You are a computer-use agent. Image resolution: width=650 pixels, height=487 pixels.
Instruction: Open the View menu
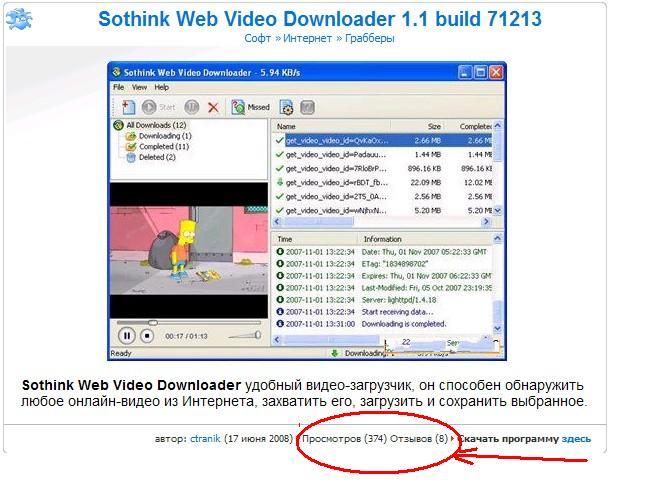point(139,87)
